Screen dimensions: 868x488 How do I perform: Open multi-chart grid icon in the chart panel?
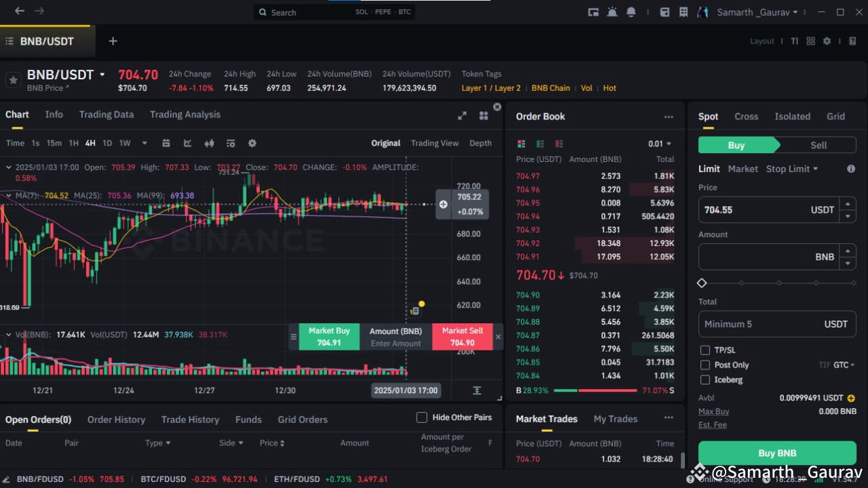tap(484, 116)
